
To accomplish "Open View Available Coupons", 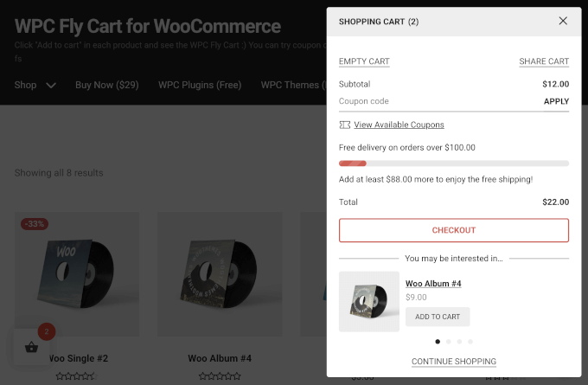I will click(399, 125).
